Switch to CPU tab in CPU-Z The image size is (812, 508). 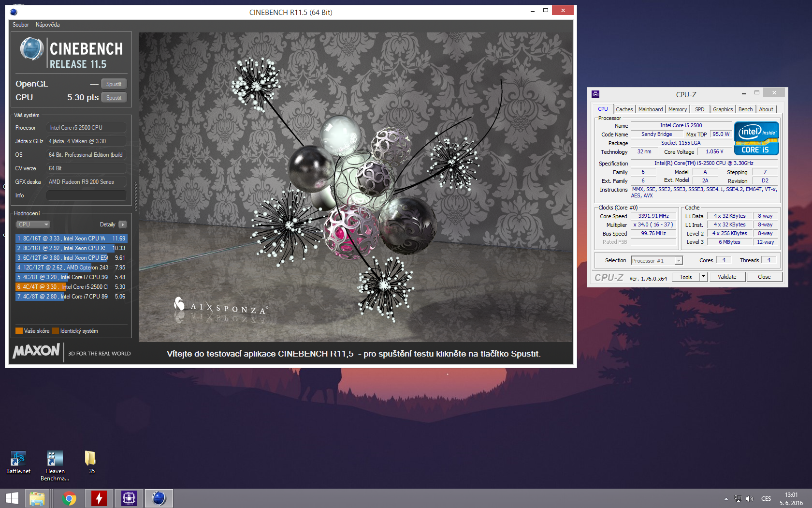[x=603, y=109]
